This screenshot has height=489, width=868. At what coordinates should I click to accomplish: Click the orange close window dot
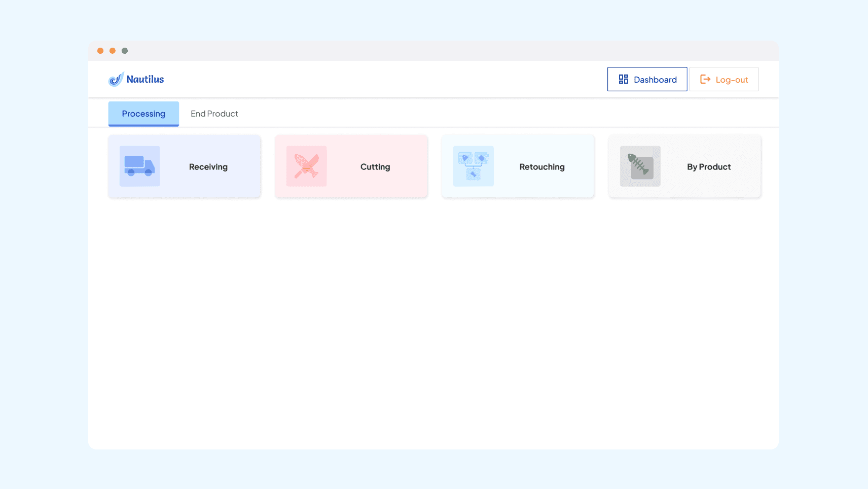click(x=100, y=51)
